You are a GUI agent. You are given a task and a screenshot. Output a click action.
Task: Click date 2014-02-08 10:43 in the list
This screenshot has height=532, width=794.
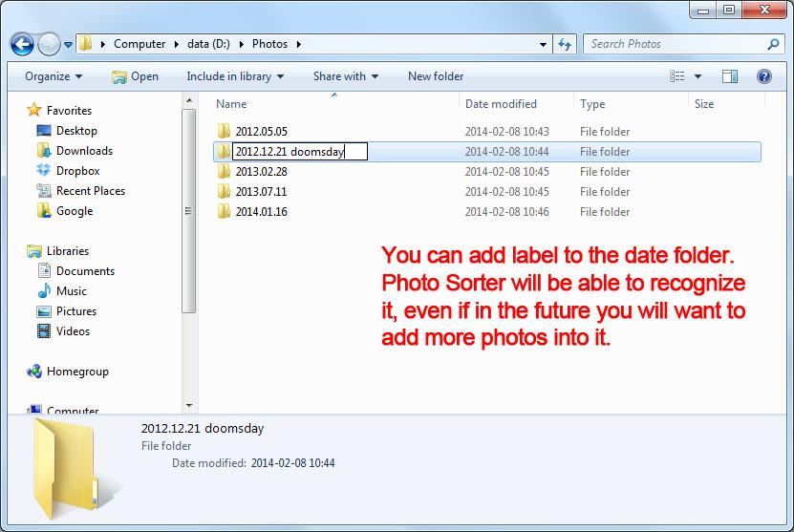507,132
